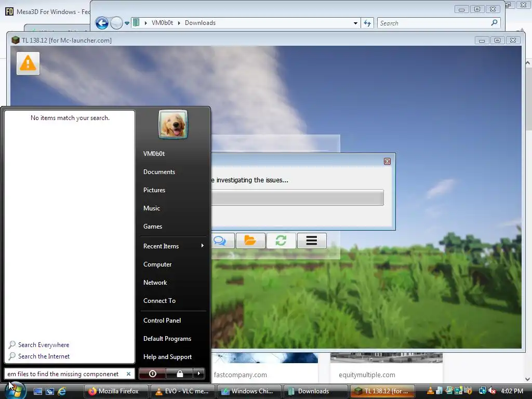This screenshot has height=399, width=532.
Task: Click refresh button in Downloads address bar
Action: (x=367, y=23)
